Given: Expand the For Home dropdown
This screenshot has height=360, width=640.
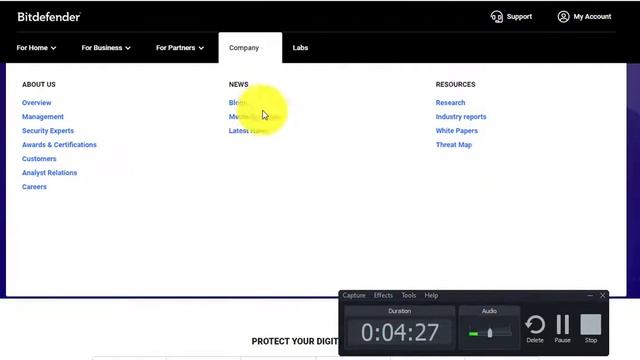Looking at the screenshot, I should click(36, 48).
